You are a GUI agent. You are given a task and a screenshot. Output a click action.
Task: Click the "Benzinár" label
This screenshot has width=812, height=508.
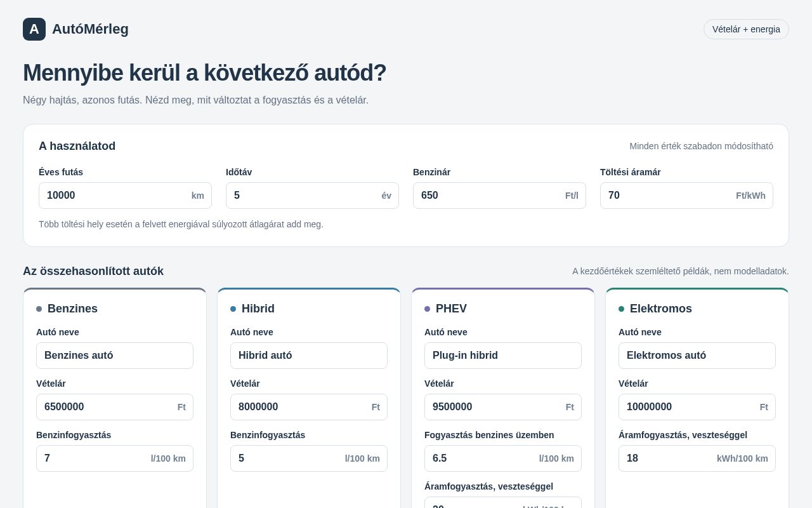[x=431, y=172]
